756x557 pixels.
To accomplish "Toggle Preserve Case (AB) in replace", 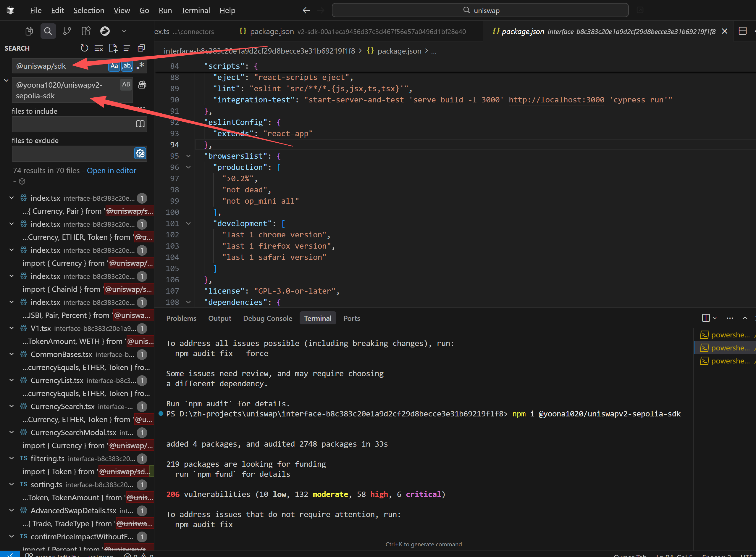I will [126, 84].
